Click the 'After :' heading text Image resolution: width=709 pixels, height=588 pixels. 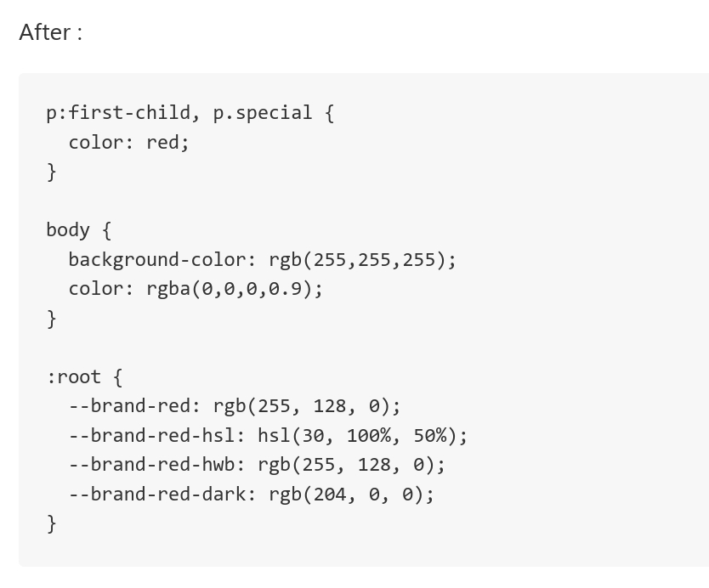pyautogui.click(x=51, y=32)
